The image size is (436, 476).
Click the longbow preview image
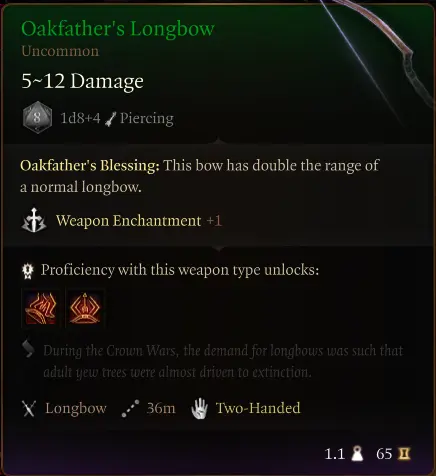coord(377,58)
